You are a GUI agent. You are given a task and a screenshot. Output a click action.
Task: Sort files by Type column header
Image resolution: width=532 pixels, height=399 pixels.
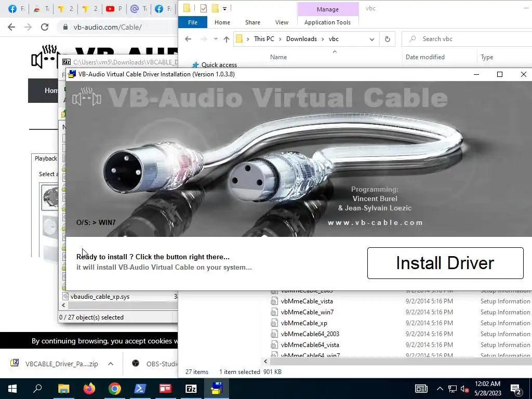(x=487, y=57)
